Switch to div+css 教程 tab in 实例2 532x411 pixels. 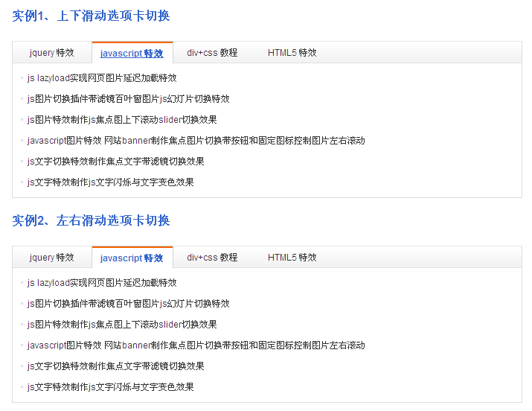click(x=212, y=258)
